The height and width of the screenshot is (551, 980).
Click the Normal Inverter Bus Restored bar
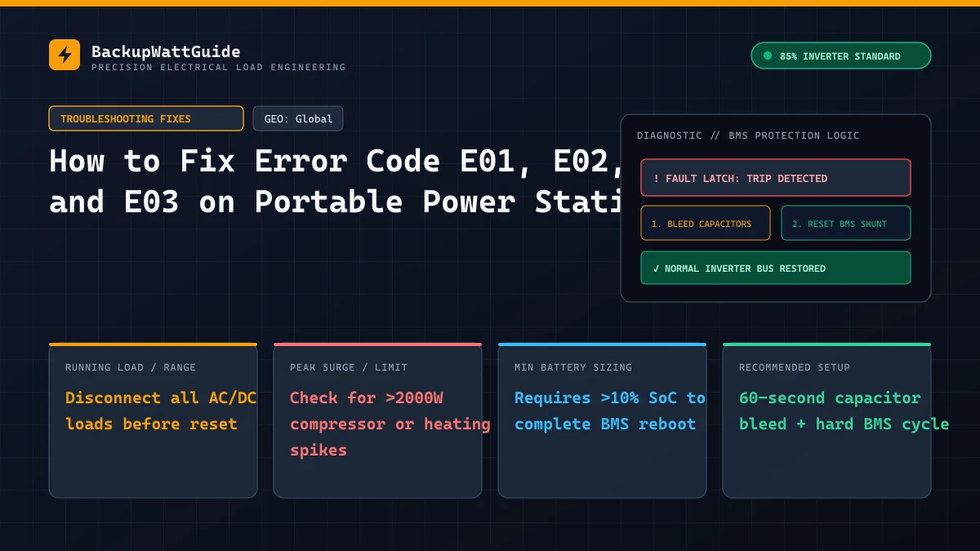[x=775, y=268]
